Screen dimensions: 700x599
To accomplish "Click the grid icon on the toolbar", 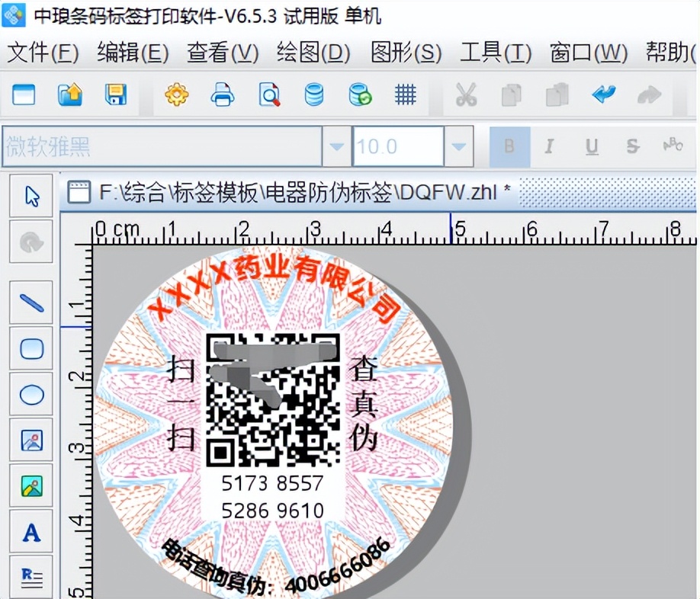I will point(406,94).
